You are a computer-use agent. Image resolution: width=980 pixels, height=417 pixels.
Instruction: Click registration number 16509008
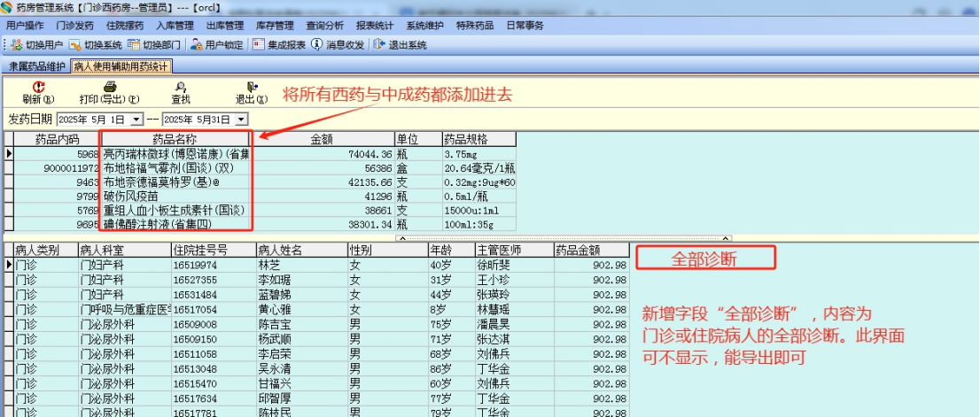coord(214,325)
